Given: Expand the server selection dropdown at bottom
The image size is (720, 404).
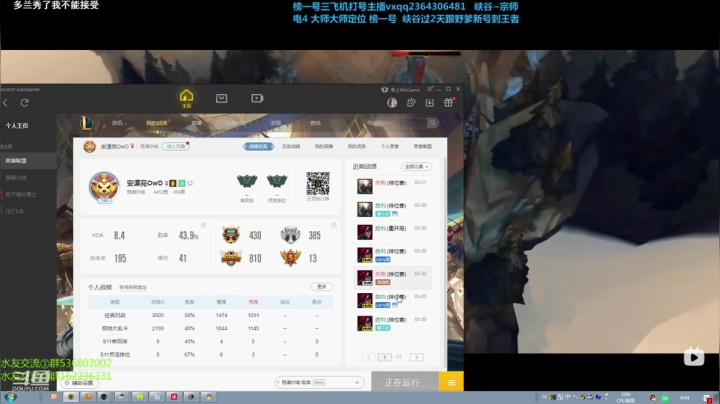Looking at the screenshot, I should [320, 382].
